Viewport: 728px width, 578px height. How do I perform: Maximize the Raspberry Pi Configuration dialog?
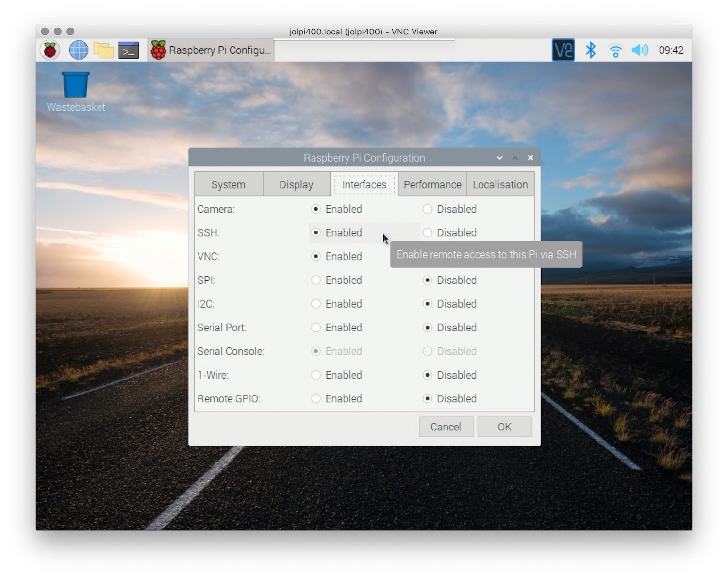pyautogui.click(x=515, y=158)
